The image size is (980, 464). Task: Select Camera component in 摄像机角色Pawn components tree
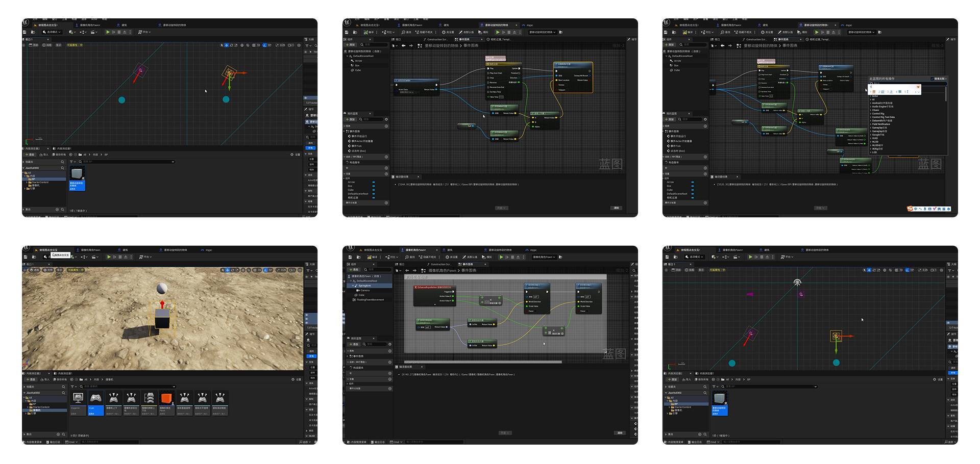coord(363,290)
